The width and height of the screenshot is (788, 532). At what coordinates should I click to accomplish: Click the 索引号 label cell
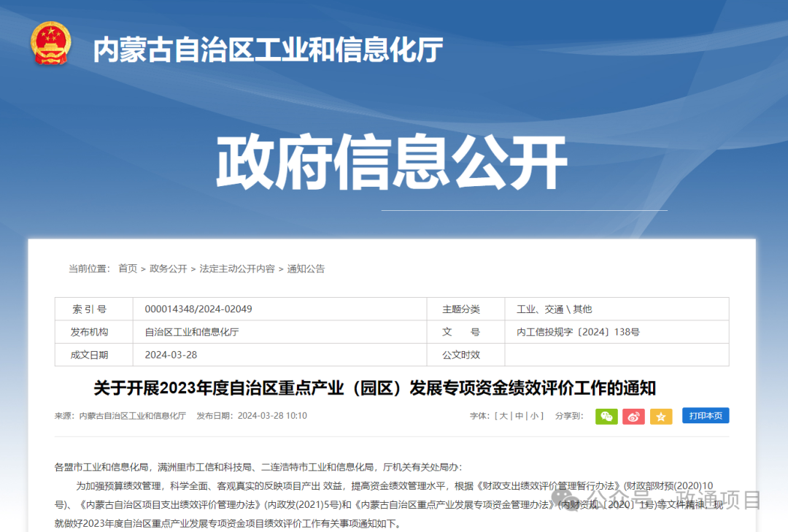(x=94, y=309)
